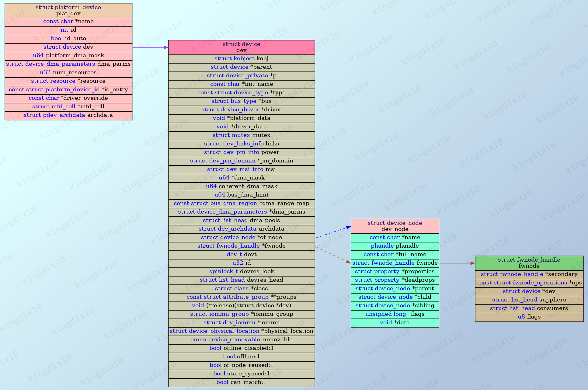Click the 'int id' row in plat_dev
Screen dimensions: 588x390
[68, 30]
